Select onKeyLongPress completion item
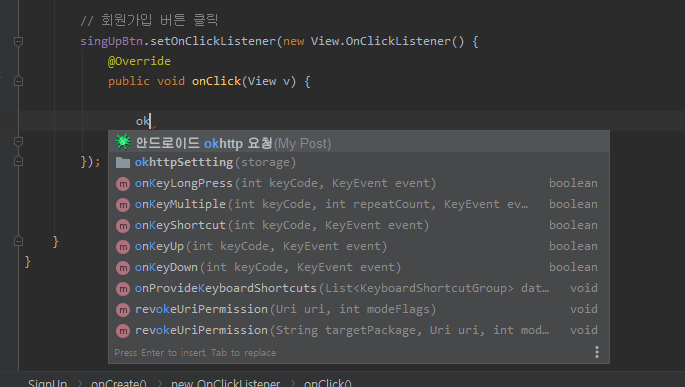 pos(359,183)
